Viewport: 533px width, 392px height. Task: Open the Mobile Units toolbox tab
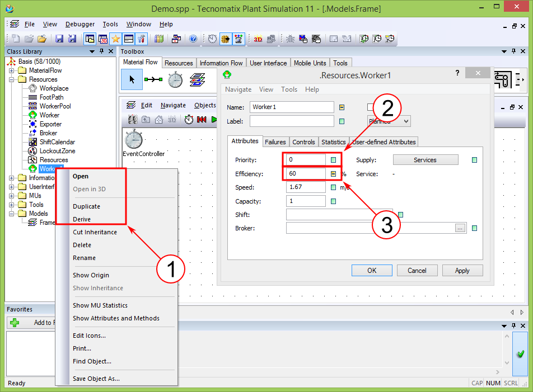310,63
